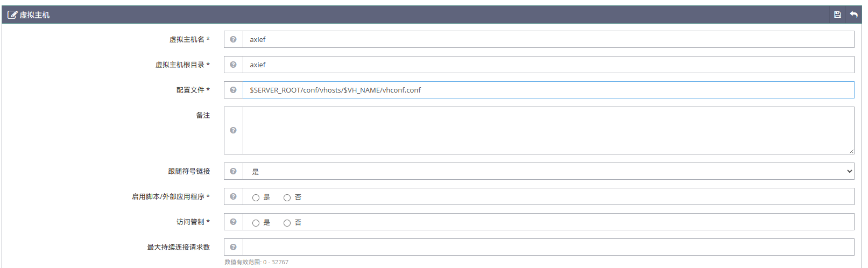
Task: Show help tip for 配置文件
Action: click(233, 90)
